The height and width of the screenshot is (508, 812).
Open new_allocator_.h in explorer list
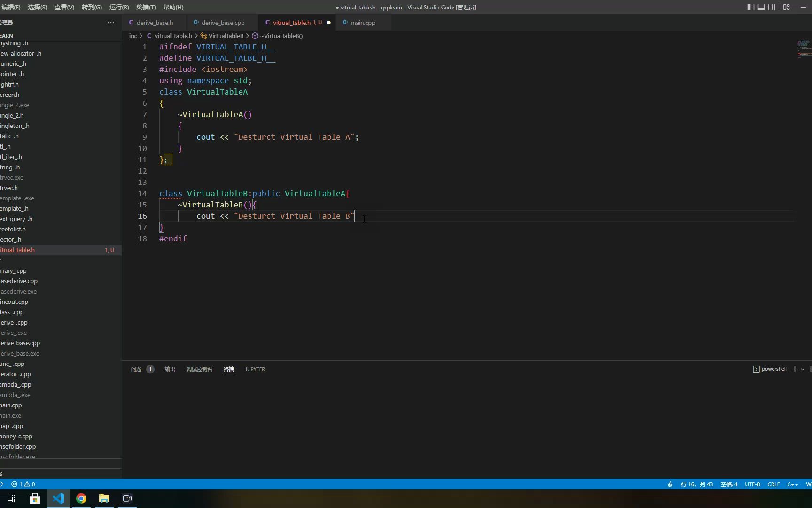tap(61, 53)
